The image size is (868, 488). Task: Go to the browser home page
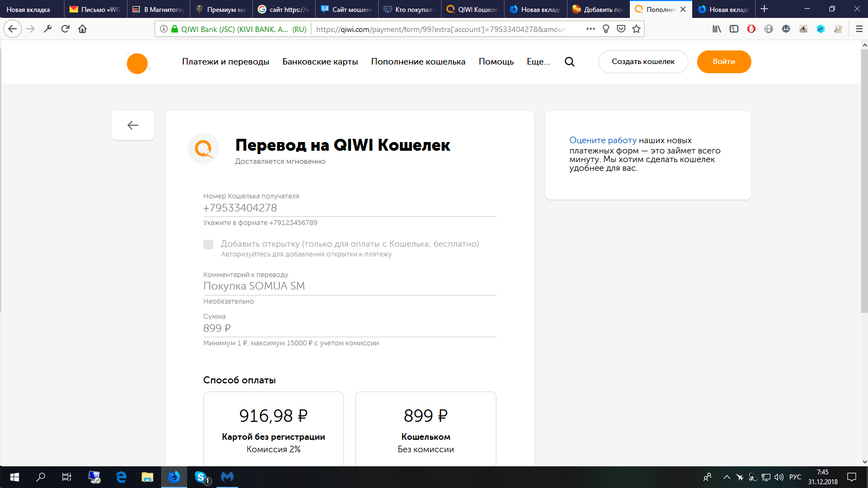(x=82, y=29)
